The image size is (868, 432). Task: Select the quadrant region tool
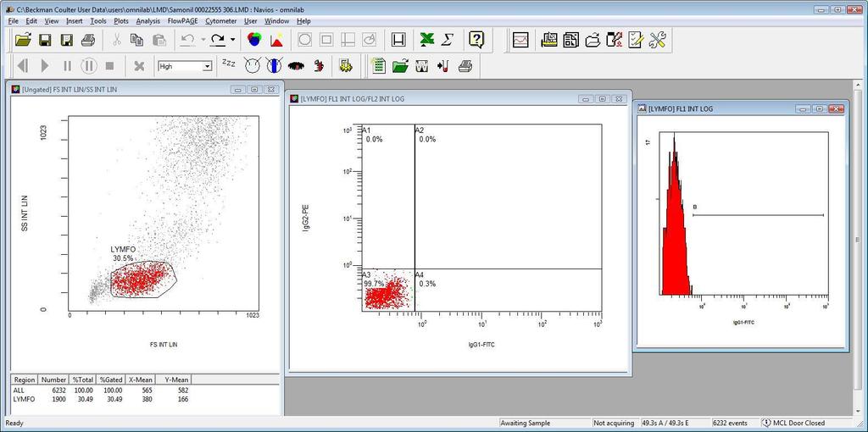click(348, 40)
